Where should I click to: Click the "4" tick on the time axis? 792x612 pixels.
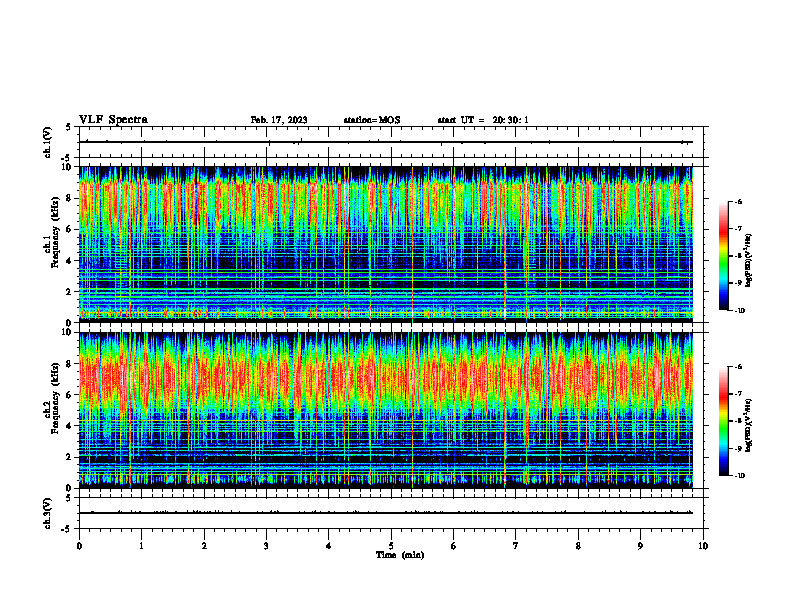coord(329,546)
